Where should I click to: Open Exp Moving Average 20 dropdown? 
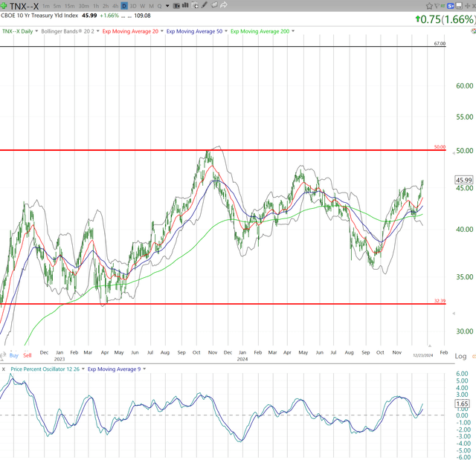click(x=162, y=31)
